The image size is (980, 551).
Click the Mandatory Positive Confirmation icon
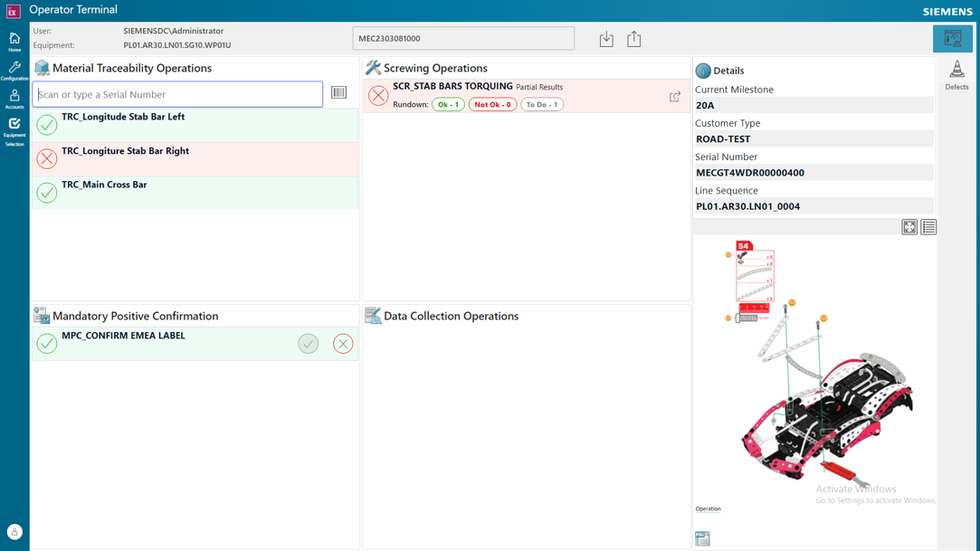[x=42, y=316]
